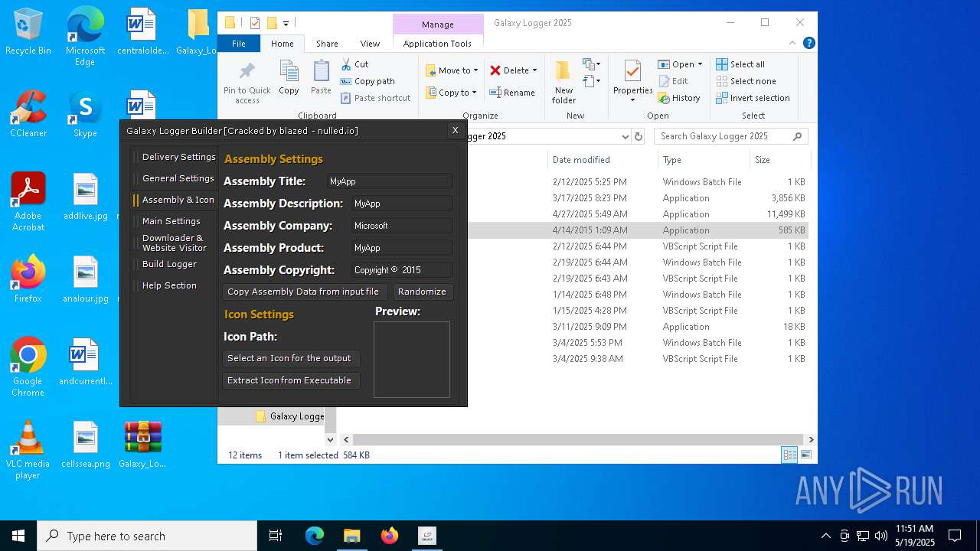
Task: Switch to details view button
Action: 789,455
